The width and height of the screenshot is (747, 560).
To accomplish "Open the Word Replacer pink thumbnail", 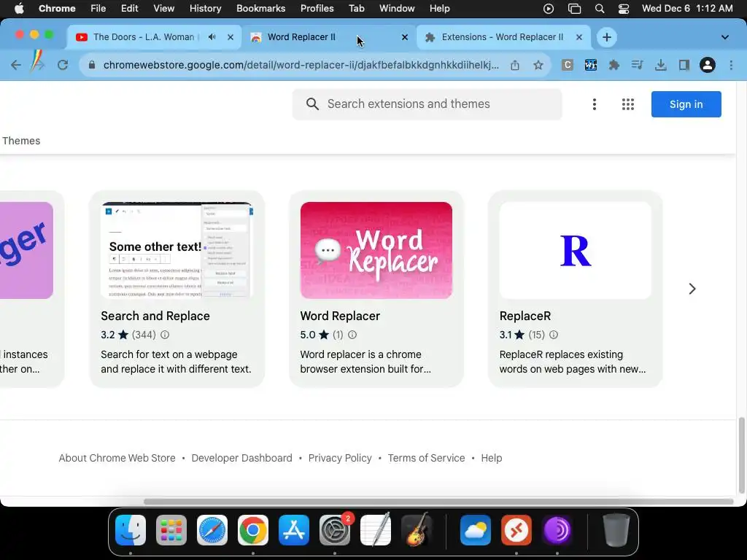I will 376,251.
